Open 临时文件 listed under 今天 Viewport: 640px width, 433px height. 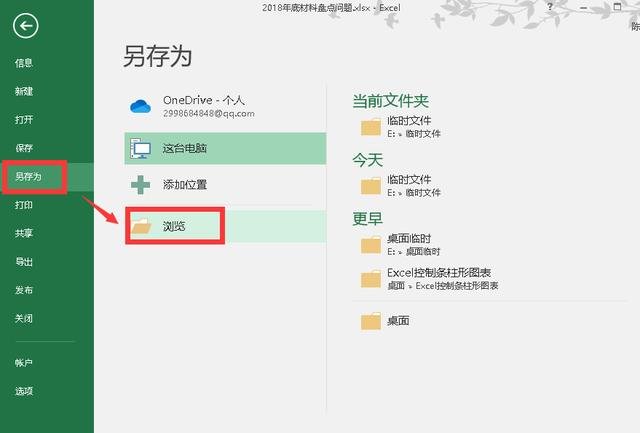[409, 180]
